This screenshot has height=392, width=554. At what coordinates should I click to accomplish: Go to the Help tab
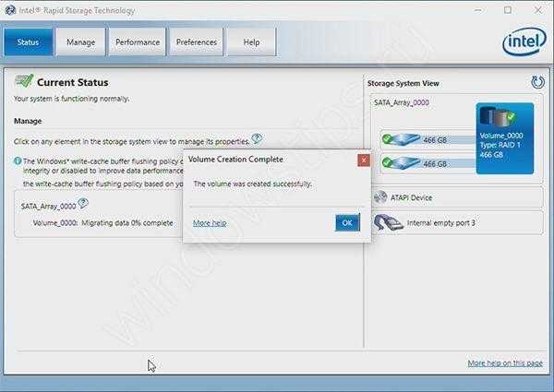click(x=251, y=42)
